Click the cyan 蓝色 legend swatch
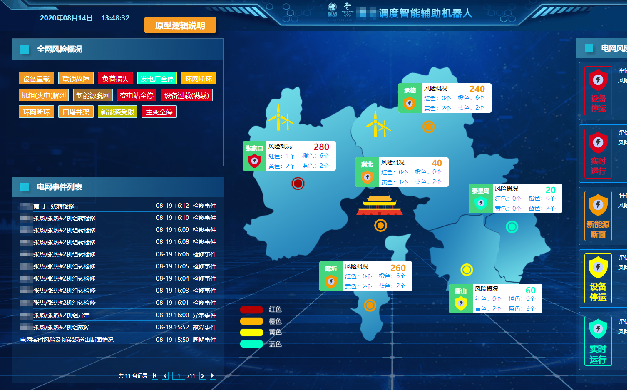This screenshot has width=627, height=390. (252, 344)
